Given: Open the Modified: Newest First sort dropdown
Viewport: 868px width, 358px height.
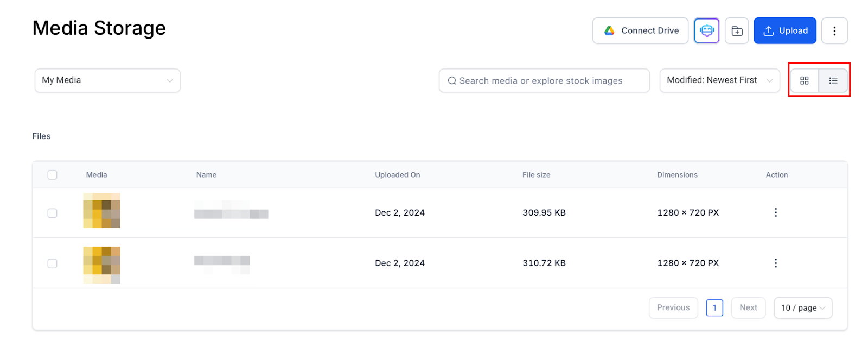Looking at the screenshot, I should pos(719,80).
